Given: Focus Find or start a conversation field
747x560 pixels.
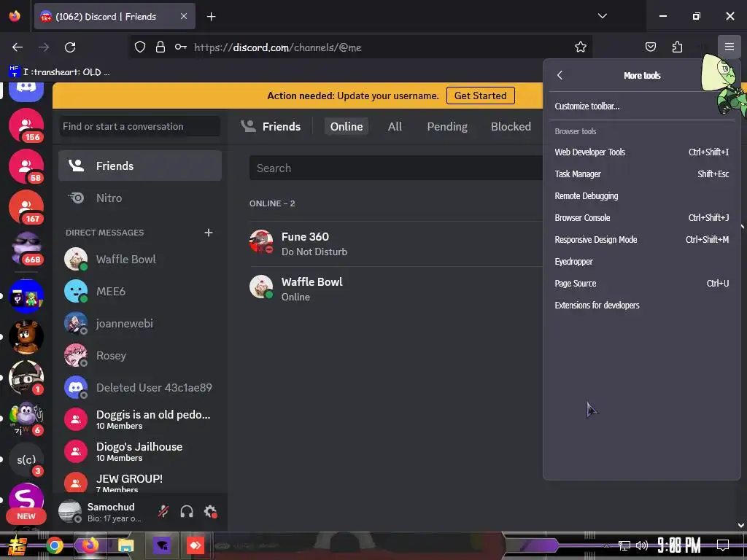Looking at the screenshot, I should click(x=140, y=126).
